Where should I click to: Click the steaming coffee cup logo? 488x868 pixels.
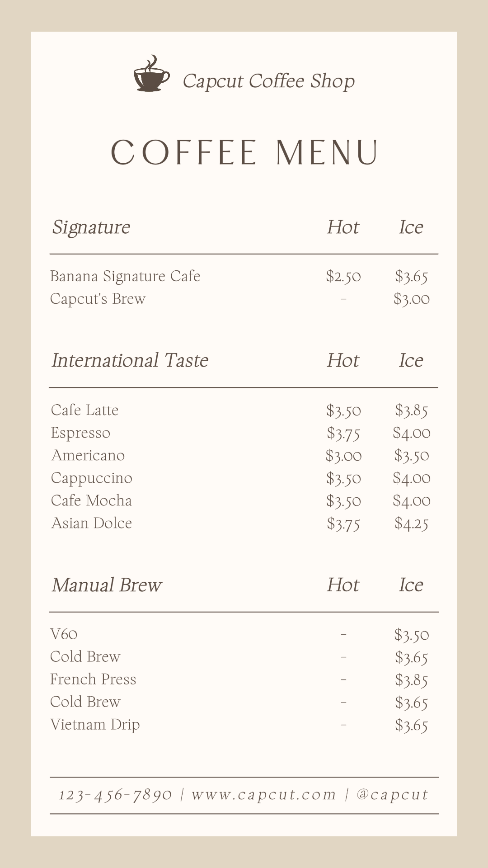click(151, 75)
